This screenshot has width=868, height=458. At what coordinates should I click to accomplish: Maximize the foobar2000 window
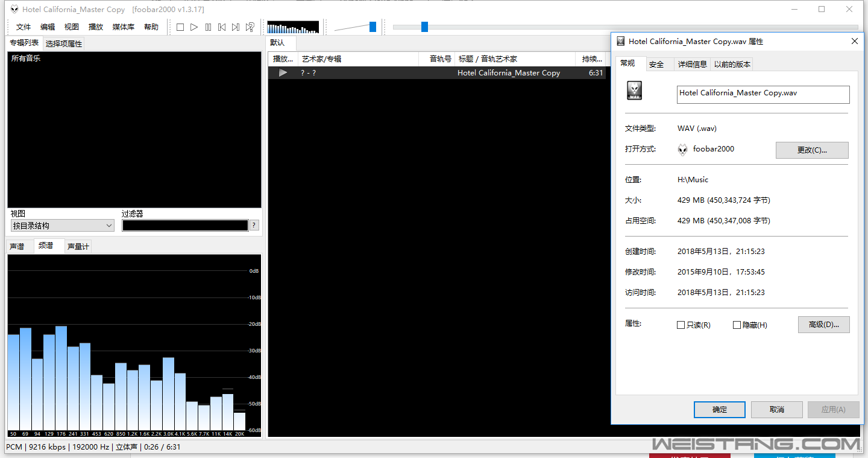(x=822, y=9)
